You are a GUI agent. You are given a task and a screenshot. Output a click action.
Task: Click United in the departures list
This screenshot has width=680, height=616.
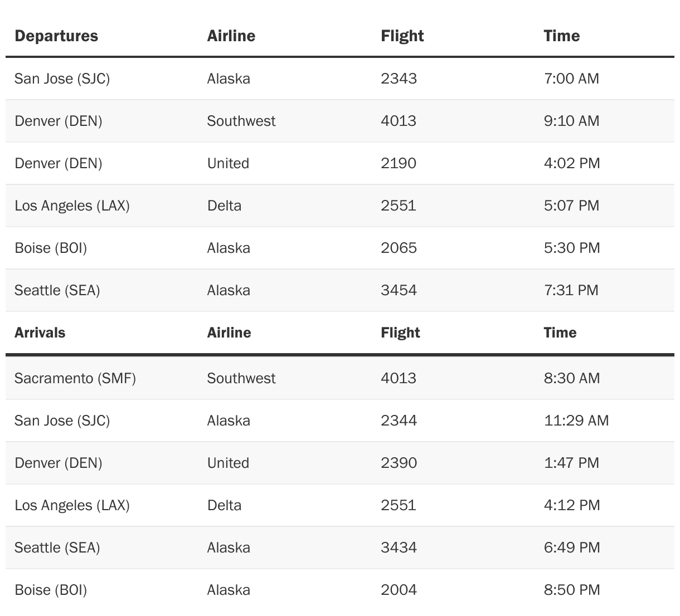(x=228, y=163)
